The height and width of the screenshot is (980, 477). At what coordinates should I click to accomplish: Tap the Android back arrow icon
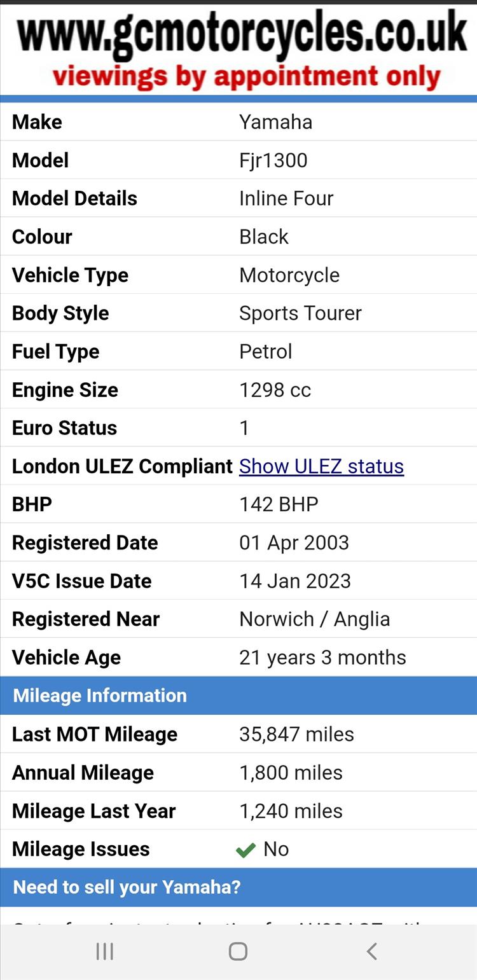[372, 951]
